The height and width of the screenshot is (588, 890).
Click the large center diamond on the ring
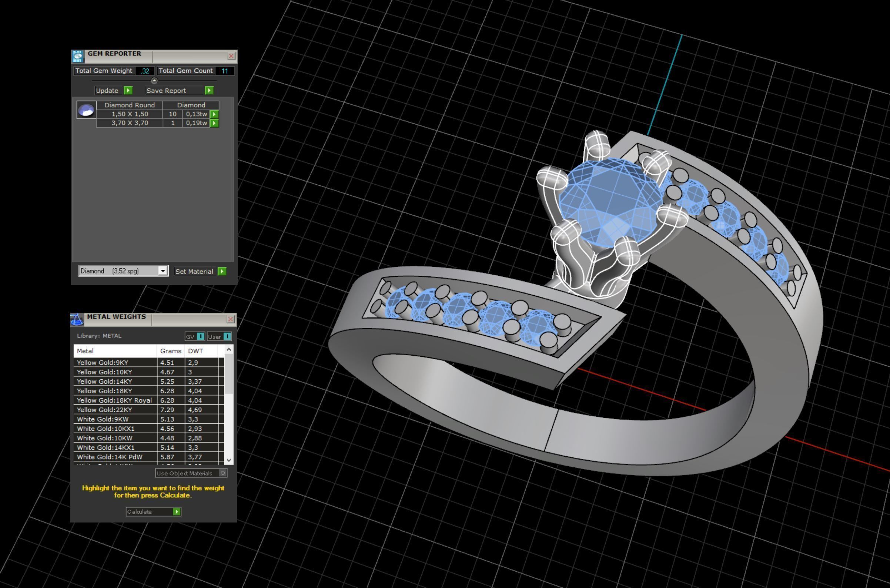coord(612,202)
